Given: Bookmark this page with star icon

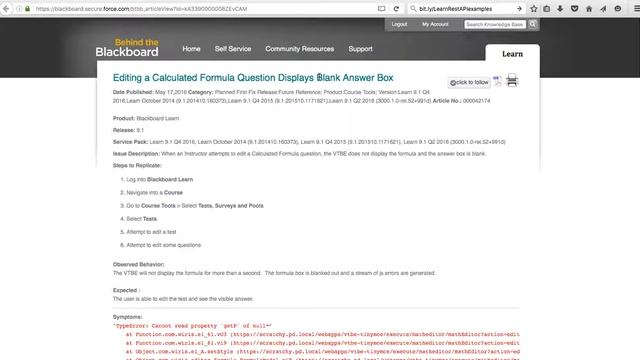Looking at the screenshot, I should [x=534, y=9].
